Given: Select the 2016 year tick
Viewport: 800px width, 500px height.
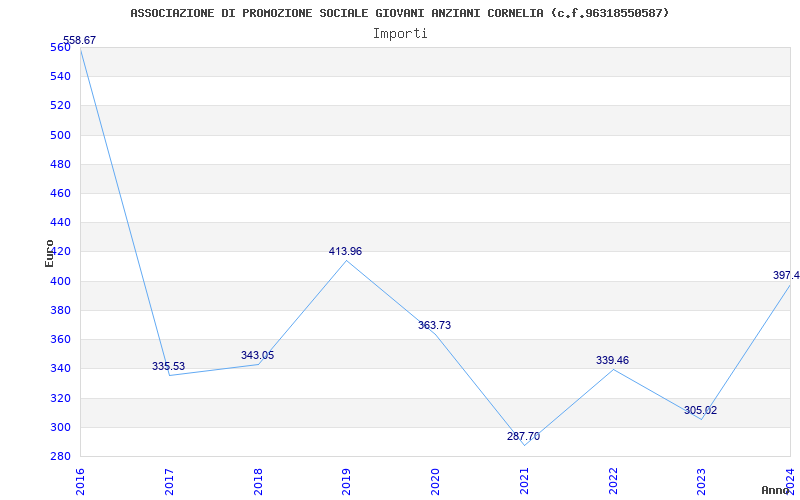Looking at the screenshot, I should (x=81, y=480).
